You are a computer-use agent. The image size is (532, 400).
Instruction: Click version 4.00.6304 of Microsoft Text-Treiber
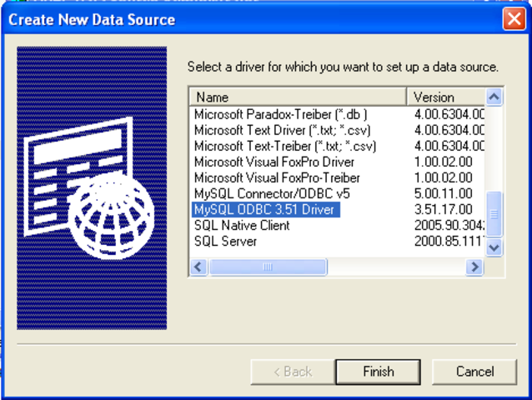tap(449, 146)
